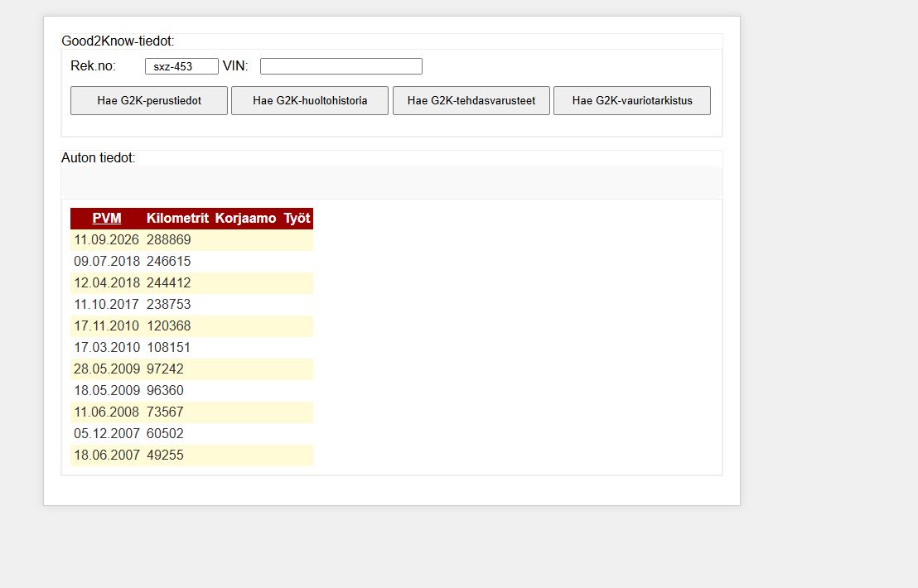Click the last row dated 18.06.2007
Image resolution: width=918 pixels, height=588 pixels.
tap(191, 455)
